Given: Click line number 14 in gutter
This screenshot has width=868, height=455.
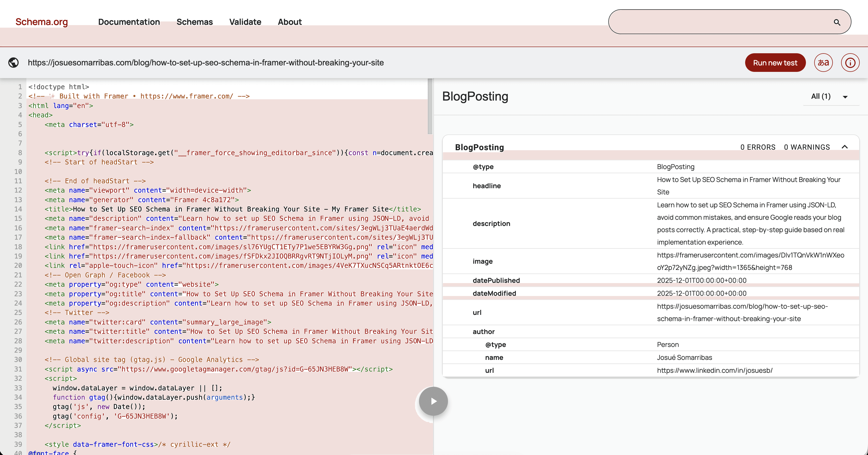Looking at the screenshot, I should click(x=18, y=209).
